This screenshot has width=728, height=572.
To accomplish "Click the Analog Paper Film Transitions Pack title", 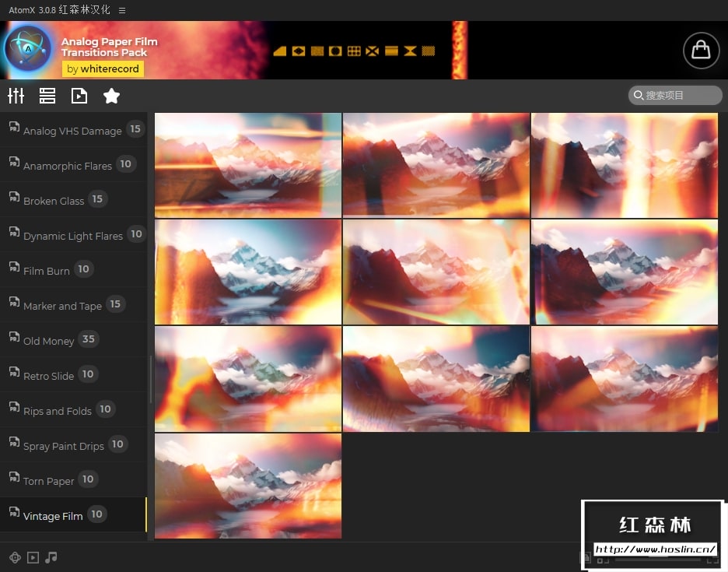I will [x=109, y=47].
